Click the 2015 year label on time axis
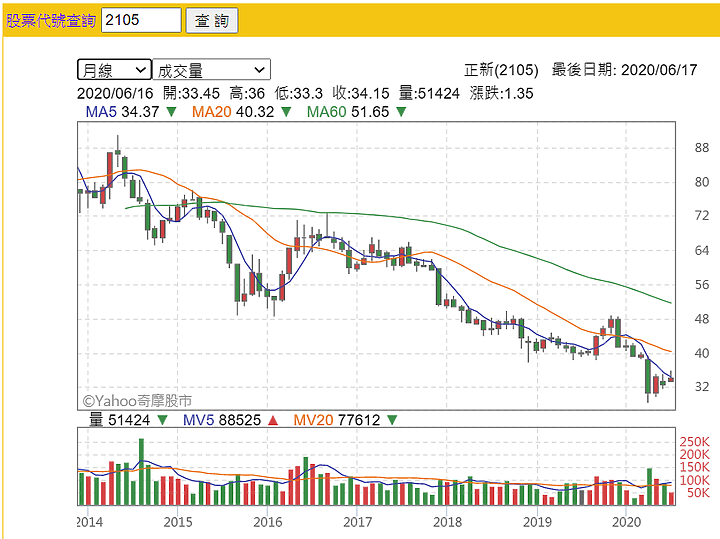The height and width of the screenshot is (539, 720). click(178, 522)
